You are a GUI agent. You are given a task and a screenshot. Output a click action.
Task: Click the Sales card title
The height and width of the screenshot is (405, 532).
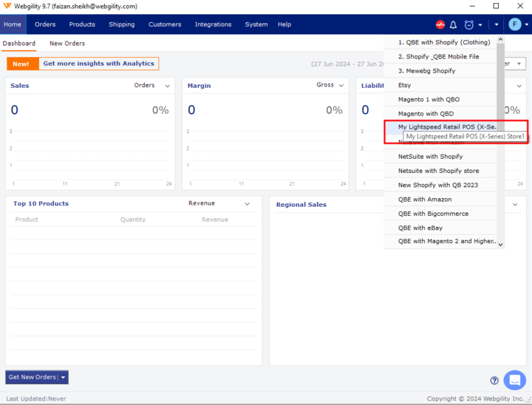[x=20, y=86]
